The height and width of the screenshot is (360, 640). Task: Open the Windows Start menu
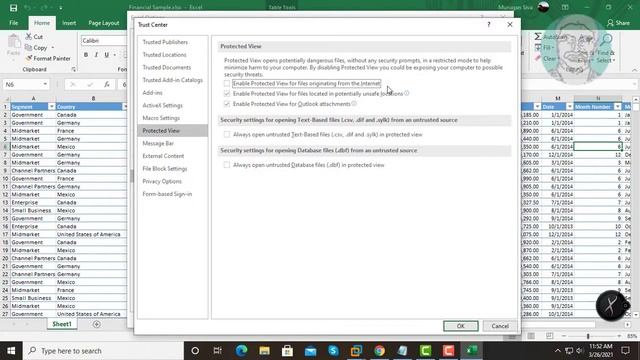point(11,351)
